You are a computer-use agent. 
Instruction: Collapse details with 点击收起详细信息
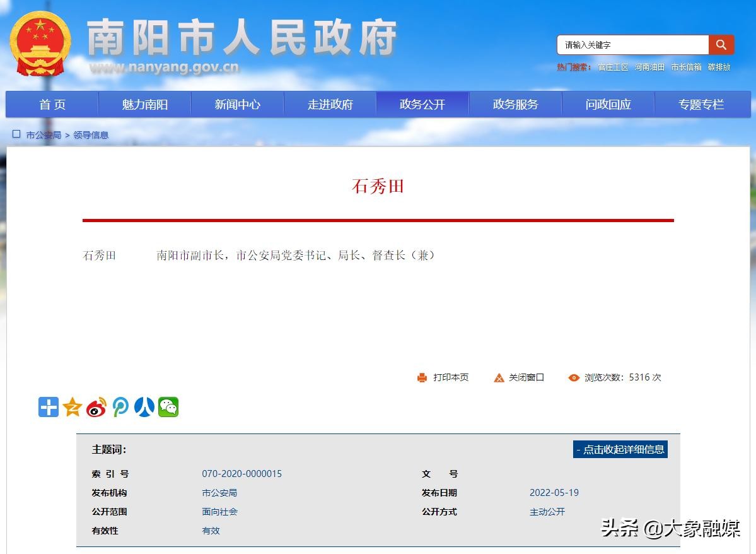pyautogui.click(x=620, y=449)
